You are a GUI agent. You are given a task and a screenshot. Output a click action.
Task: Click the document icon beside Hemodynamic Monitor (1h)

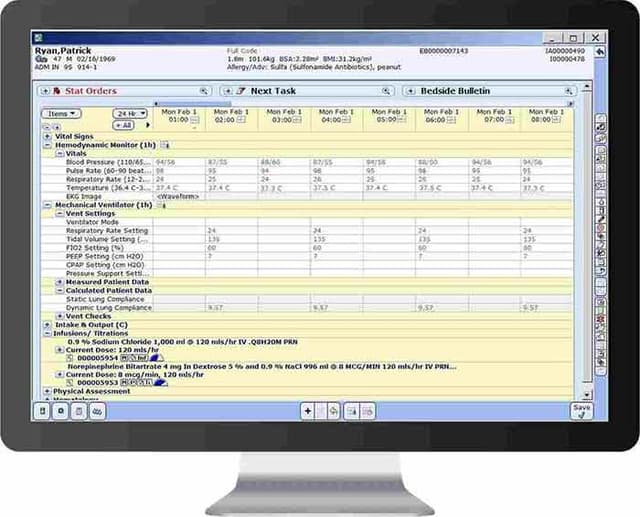pos(164,145)
